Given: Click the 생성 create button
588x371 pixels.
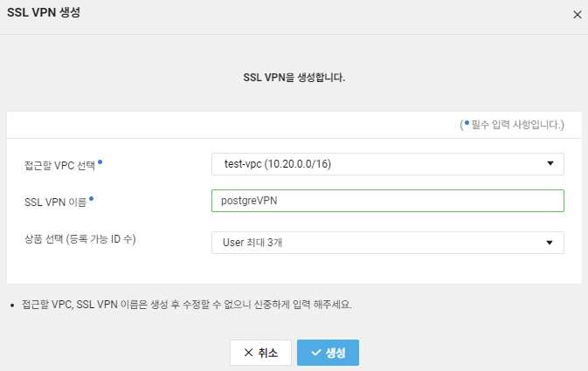Looking at the screenshot, I should (329, 353).
